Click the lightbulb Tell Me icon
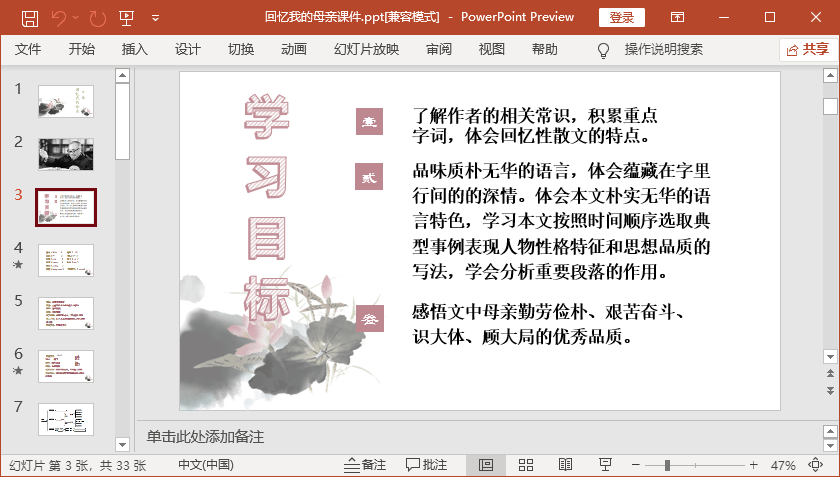This screenshot has height=477, width=840. [x=603, y=50]
